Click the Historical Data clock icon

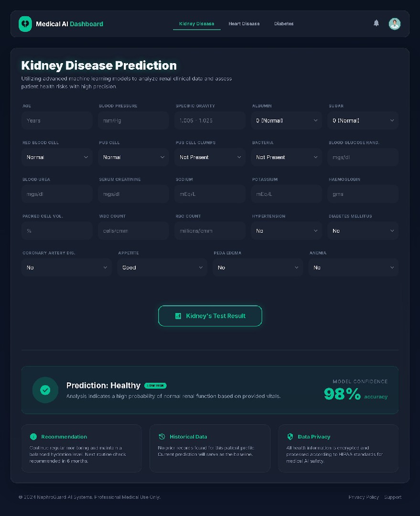coord(162,436)
